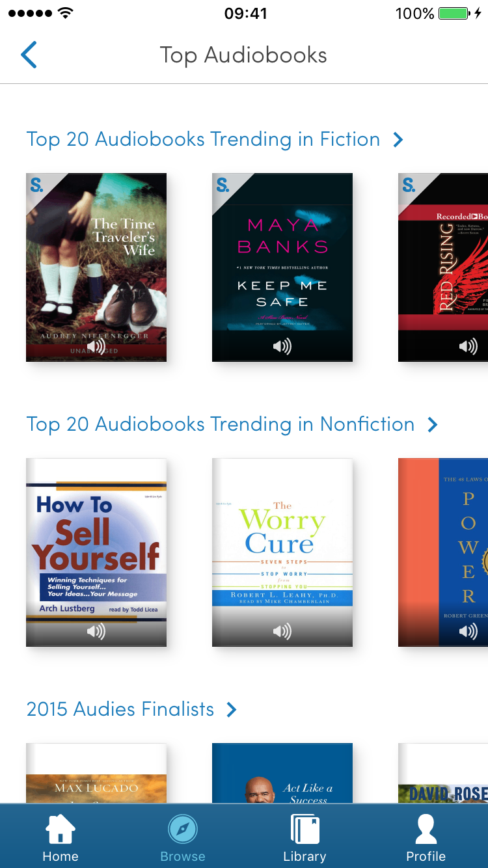Open Top 20 Audiobooks Trending in Fiction
Viewport: 488px width, 868px height.
[x=203, y=139]
